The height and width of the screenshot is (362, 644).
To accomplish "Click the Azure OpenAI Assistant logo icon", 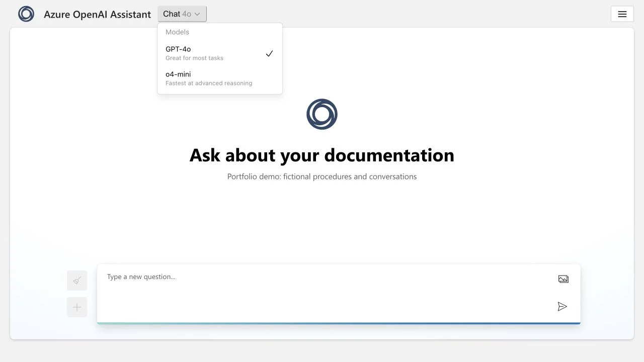I will tap(26, 14).
